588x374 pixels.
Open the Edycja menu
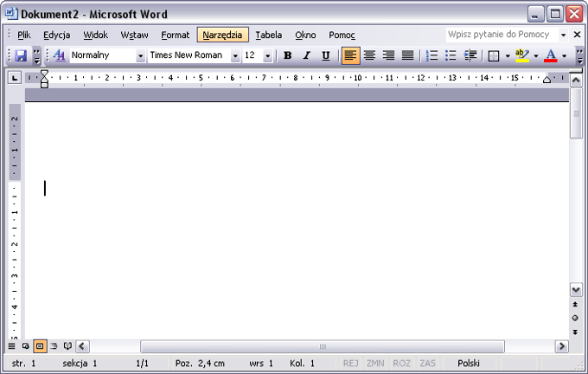coord(56,35)
